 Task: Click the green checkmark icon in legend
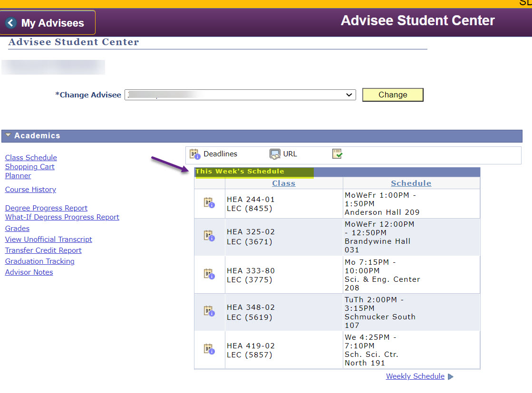click(x=337, y=154)
